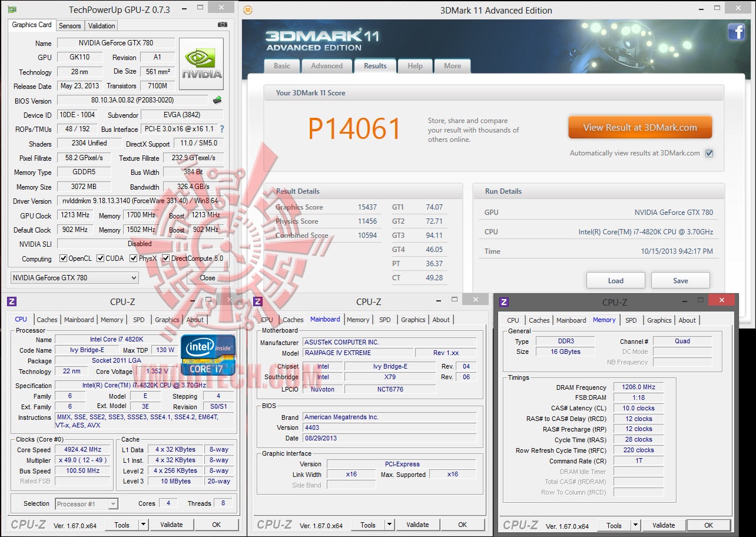Viewport: 756px width, 537px height.
Task: Click the Multiplier x 49.0 value
Action: click(82, 460)
